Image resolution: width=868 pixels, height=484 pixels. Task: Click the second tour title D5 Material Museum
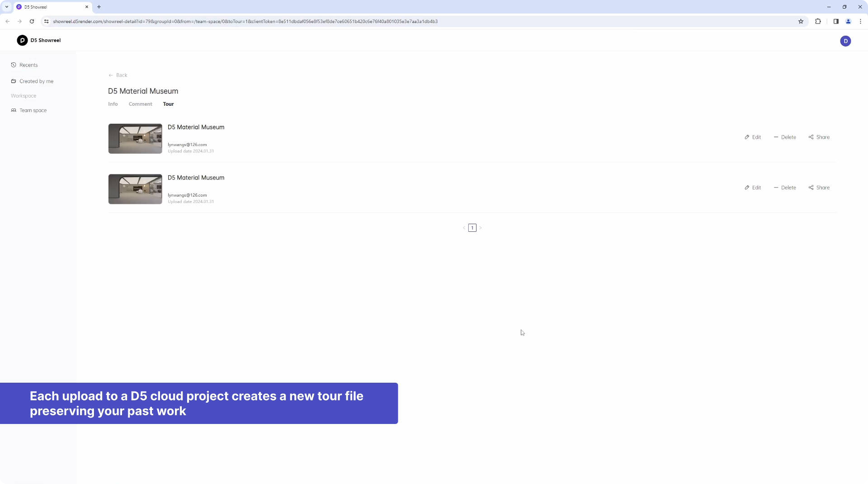click(x=196, y=178)
